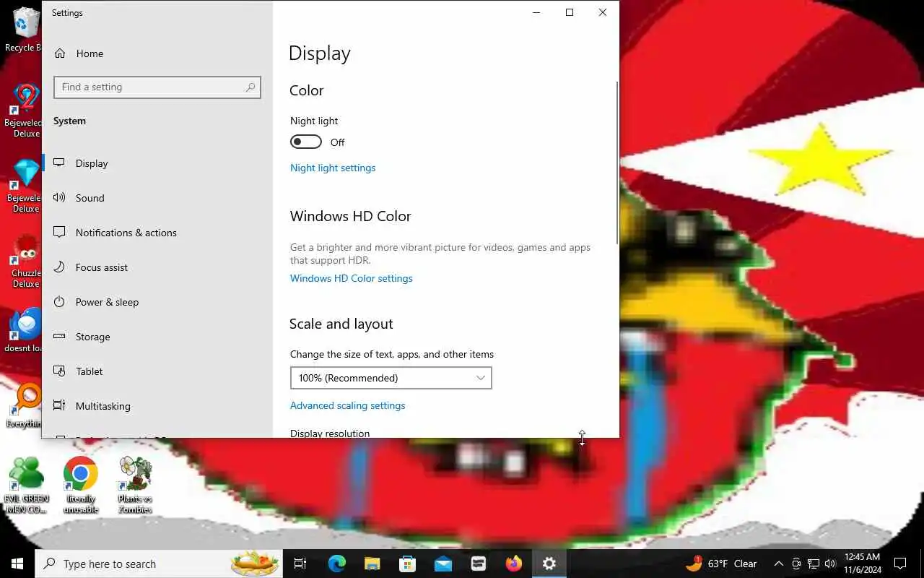Open Task View from taskbar
924x578 pixels.
click(300, 564)
